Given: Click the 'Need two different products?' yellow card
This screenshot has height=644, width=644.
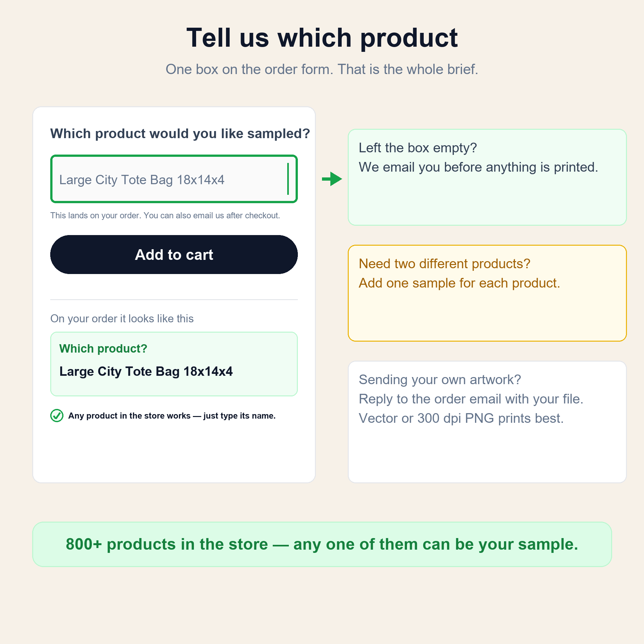Looking at the screenshot, I should 487,293.
